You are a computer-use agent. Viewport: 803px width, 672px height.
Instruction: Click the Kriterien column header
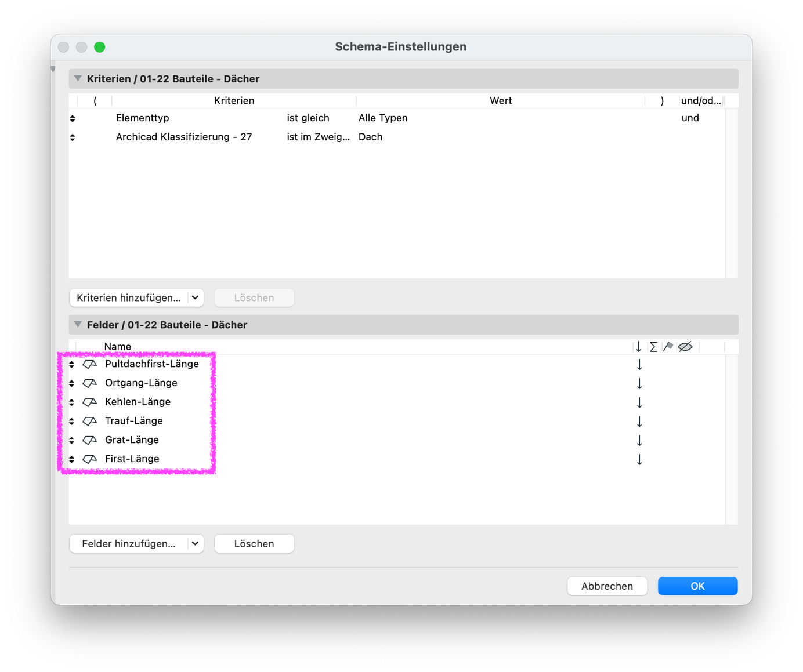[234, 101]
